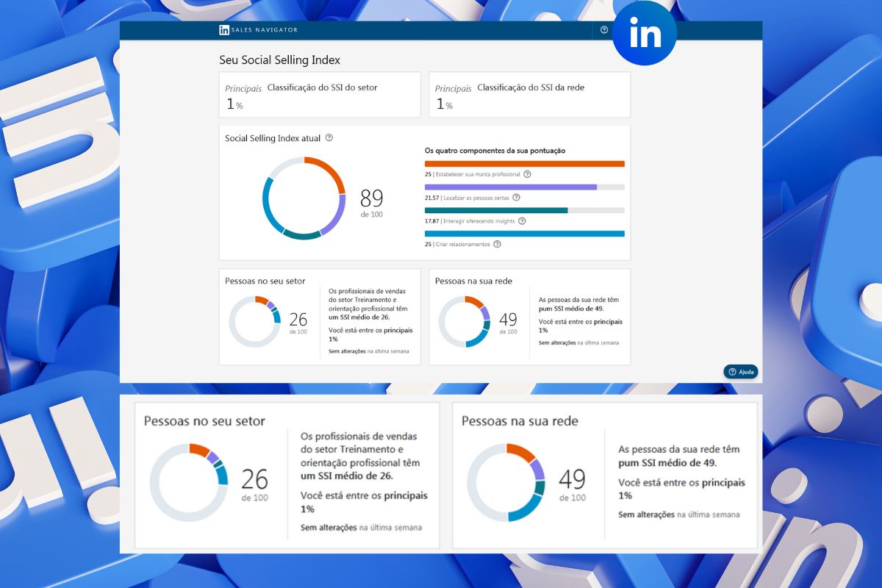Click the info icon next to Social Selling Index atual
Viewport: 882px width, 588px height.
click(x=330, y=137)
